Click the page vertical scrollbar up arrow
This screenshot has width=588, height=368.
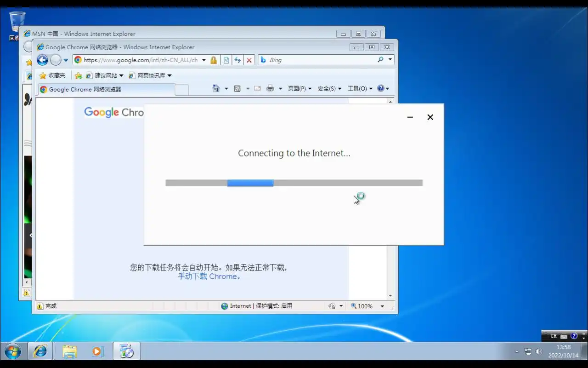[x=390, y=102]
